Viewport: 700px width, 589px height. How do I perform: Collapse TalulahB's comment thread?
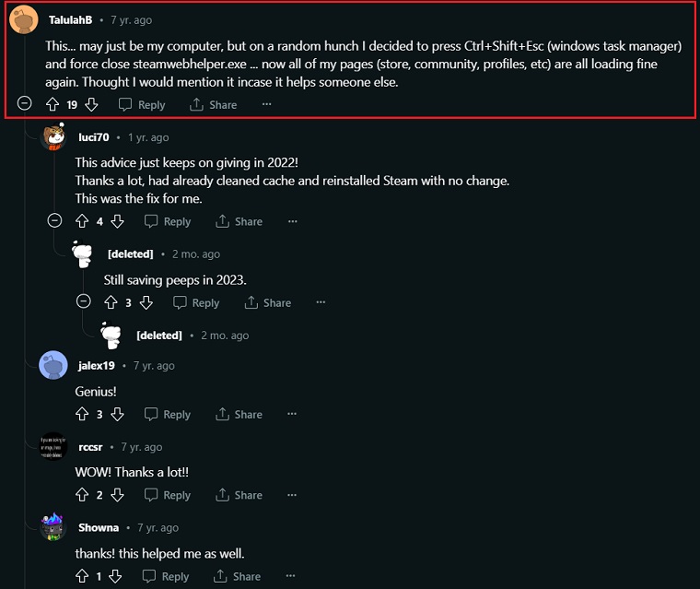[25, 103]
